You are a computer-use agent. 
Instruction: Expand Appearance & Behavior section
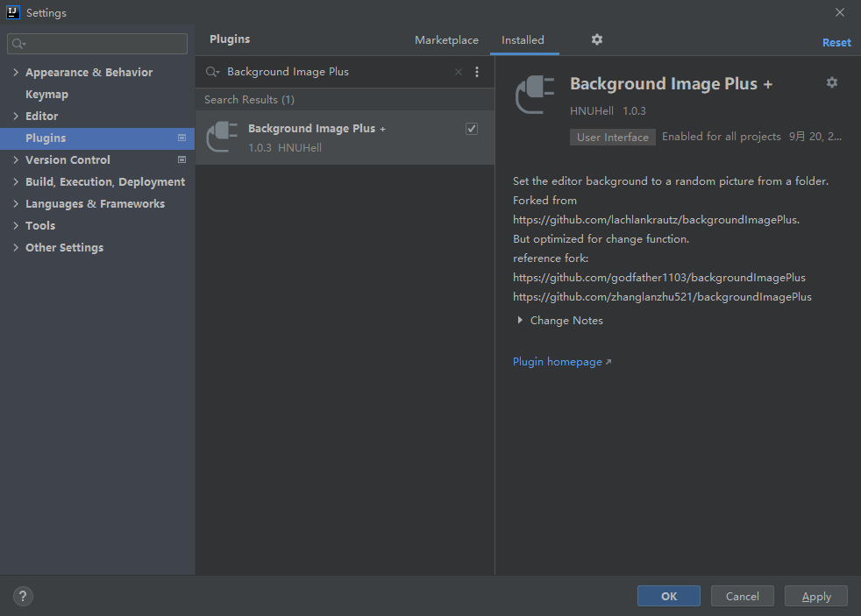(x=16, y=72)
